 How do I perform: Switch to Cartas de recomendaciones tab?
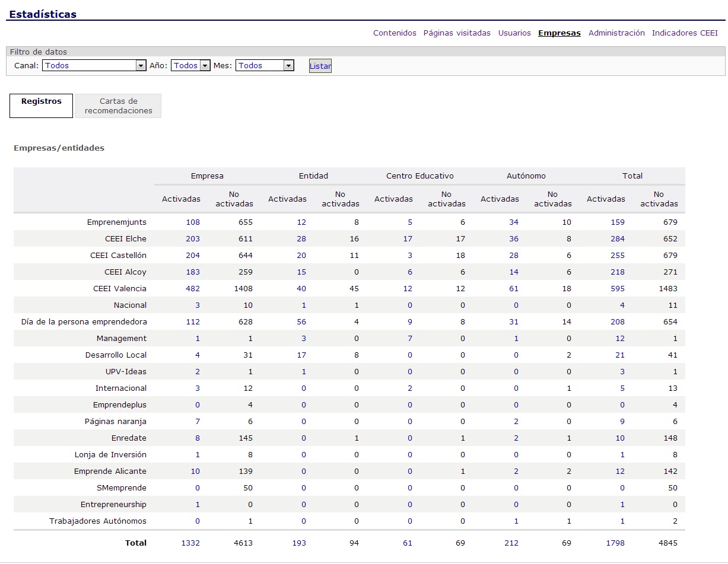point(118,106)
